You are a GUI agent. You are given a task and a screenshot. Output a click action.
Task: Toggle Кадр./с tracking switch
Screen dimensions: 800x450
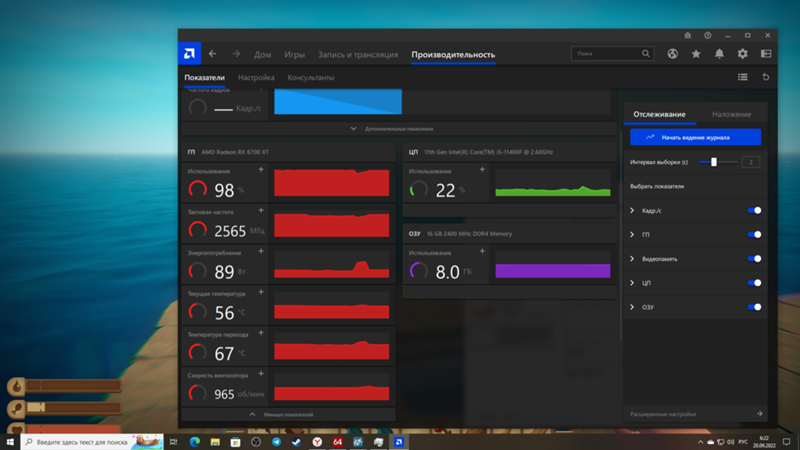pos(755,210)
